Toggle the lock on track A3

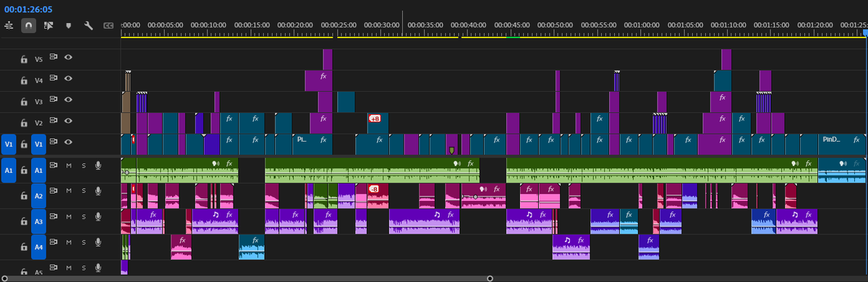tap(23, 221)
